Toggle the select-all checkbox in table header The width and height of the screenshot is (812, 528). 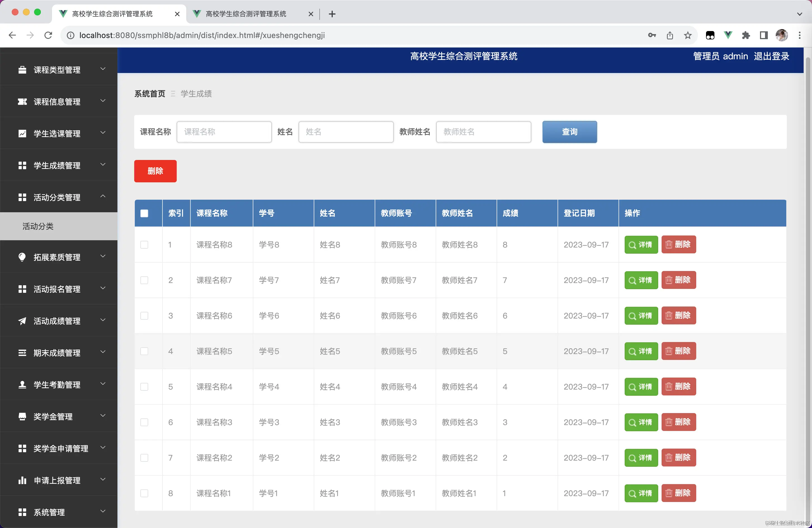pyautogui.click(x=144, y=213)
